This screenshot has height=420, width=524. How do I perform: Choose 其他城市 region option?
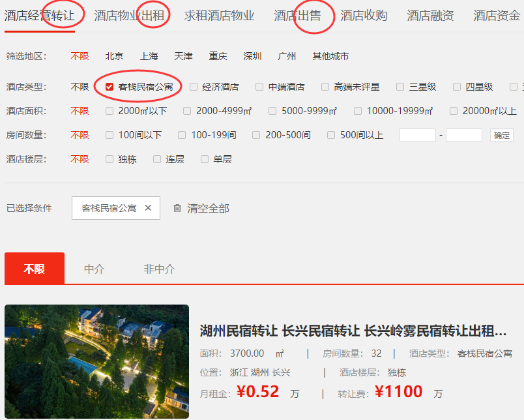(330, 56)
